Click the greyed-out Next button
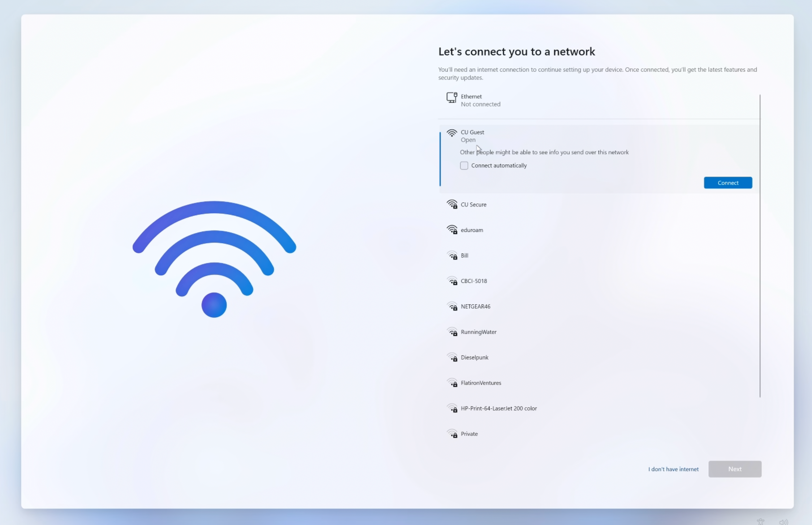The image size is (812, 525). coord(735,469)
